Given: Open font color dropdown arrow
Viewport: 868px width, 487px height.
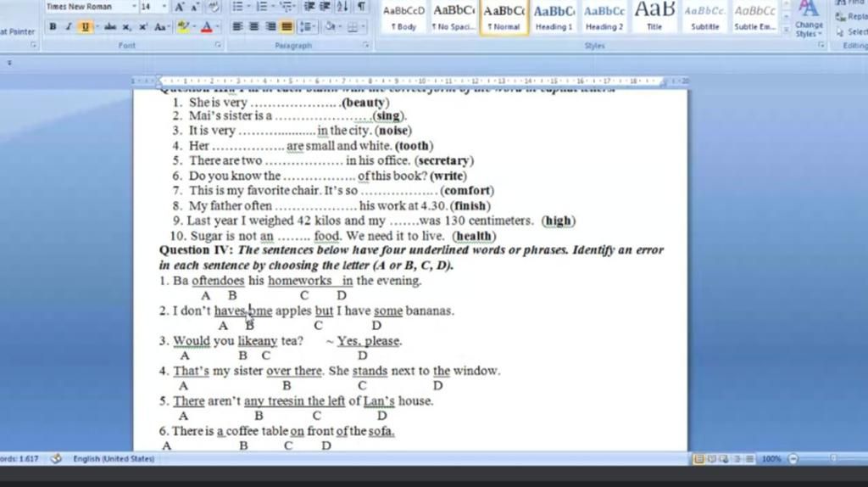Looking at the screenshot, I should point(217,26).
